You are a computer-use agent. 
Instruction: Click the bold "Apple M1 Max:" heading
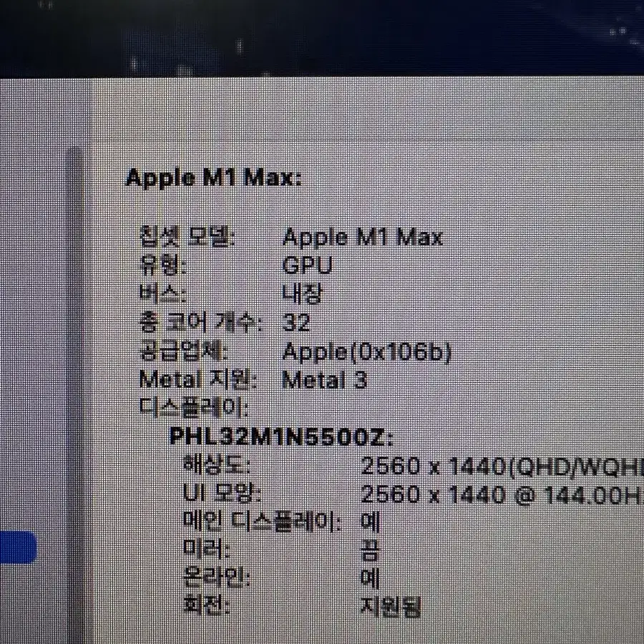tap(213, 179)
